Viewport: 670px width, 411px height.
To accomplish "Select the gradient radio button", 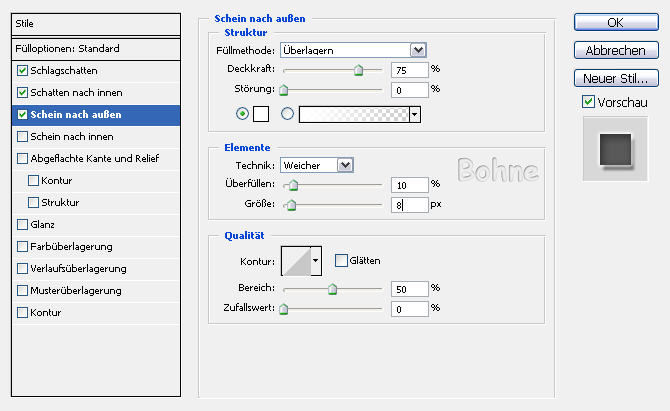I will (x=288, y=114).
